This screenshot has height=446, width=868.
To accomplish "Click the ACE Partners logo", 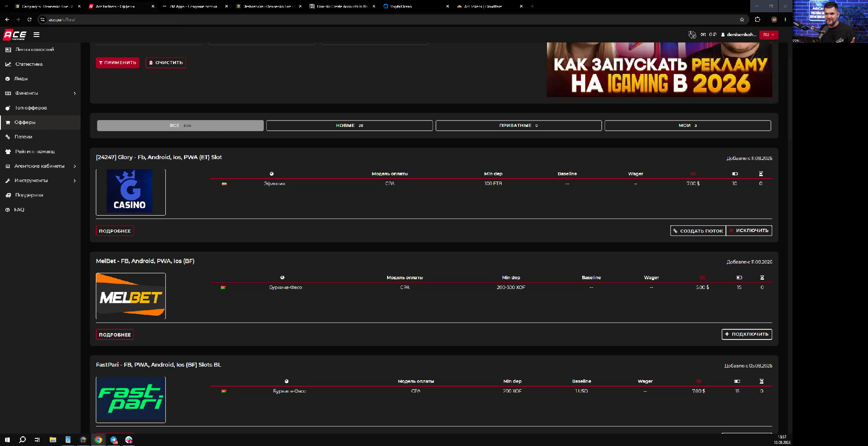I will (15, 35).
